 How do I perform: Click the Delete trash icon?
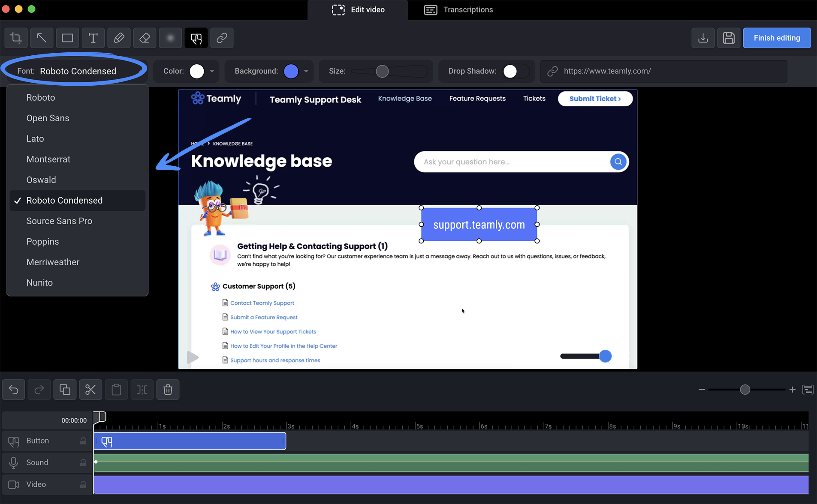(x=168, y=390)
